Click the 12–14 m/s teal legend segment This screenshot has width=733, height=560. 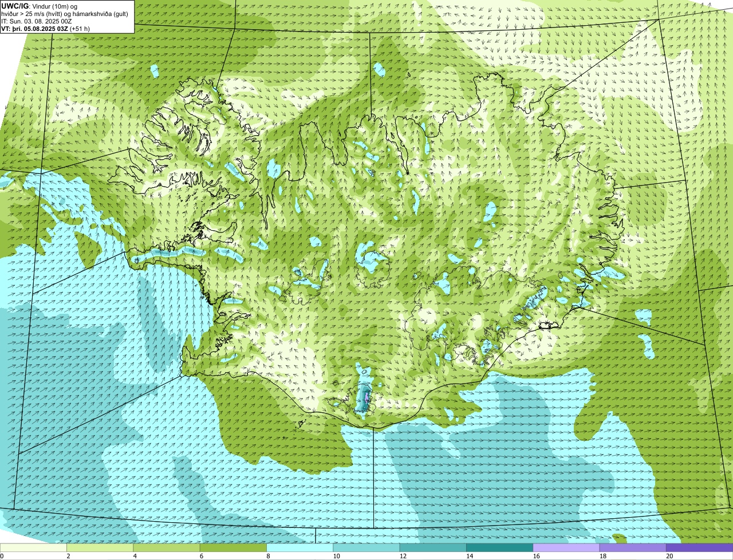click(x=433, y=547)
